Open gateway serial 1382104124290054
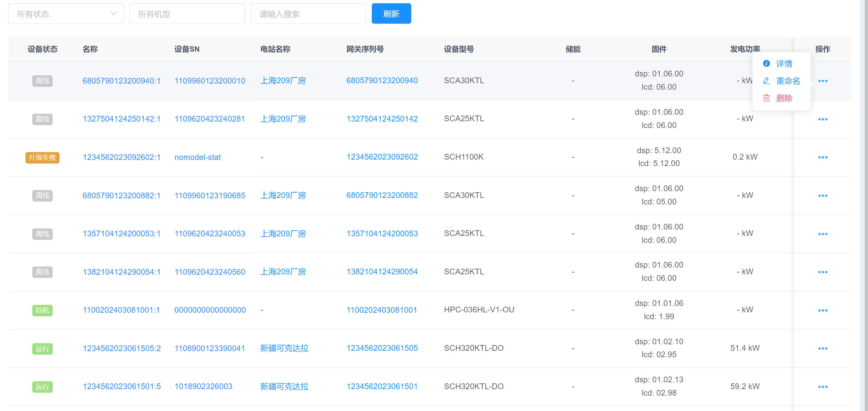This screenshot has width=868, height=411. [382, 272]
